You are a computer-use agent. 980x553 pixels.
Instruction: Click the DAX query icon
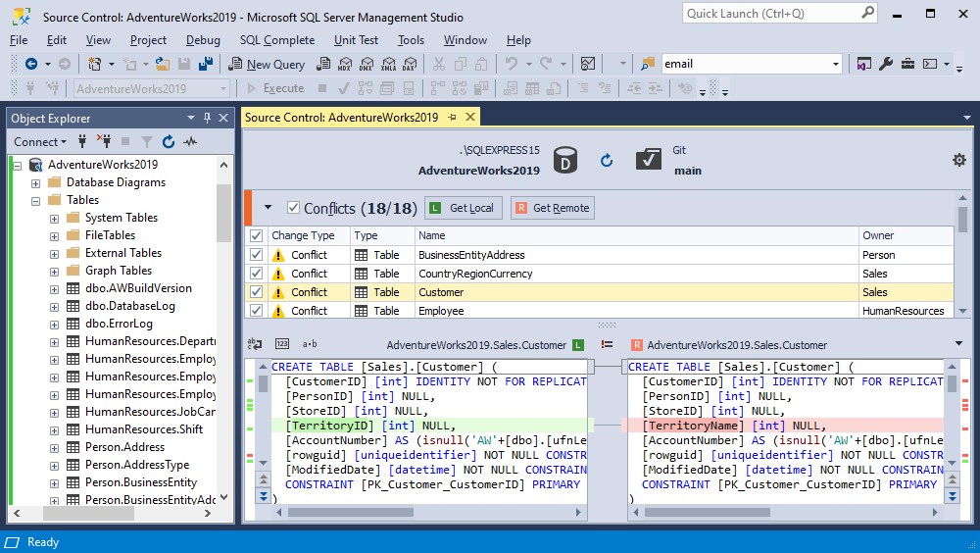[410, 64]
